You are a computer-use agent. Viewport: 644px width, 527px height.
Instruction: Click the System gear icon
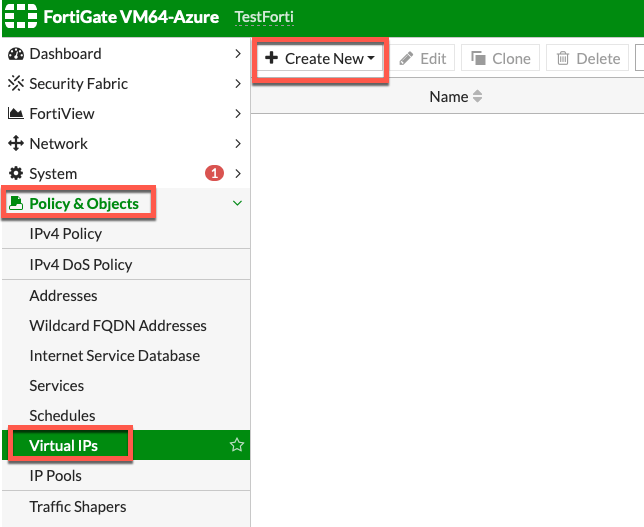16,173
